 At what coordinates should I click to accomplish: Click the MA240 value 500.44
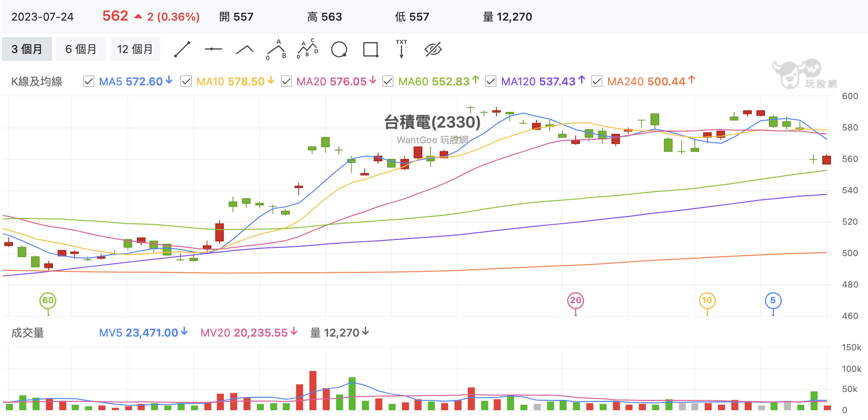pyautogui.click(x=667, y=81)
